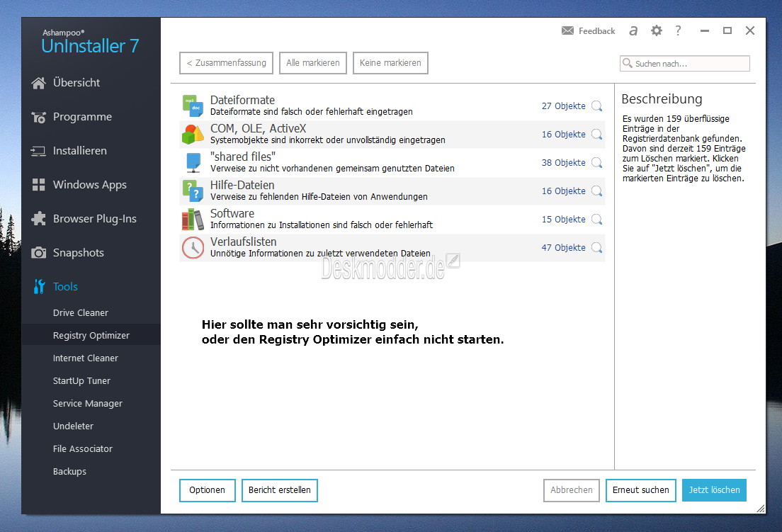
Task: Select the Verlaufslisten category title
Action: coord(244,242)
